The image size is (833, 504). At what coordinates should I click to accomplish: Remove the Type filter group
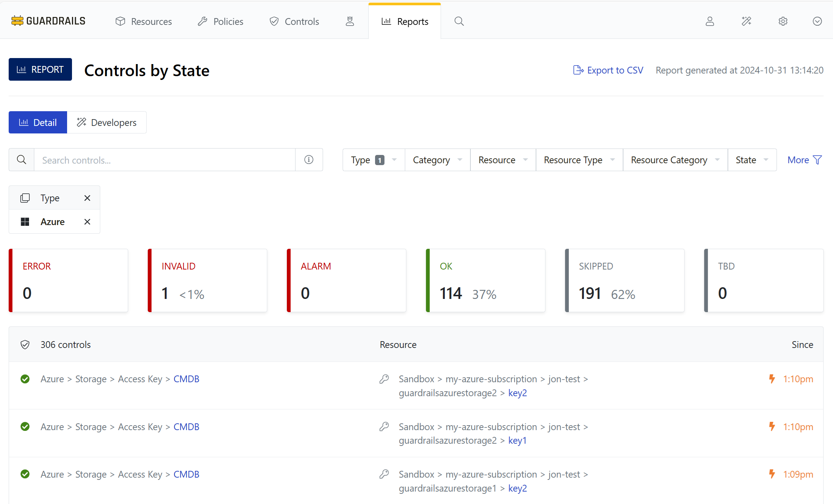click(87, 198)
